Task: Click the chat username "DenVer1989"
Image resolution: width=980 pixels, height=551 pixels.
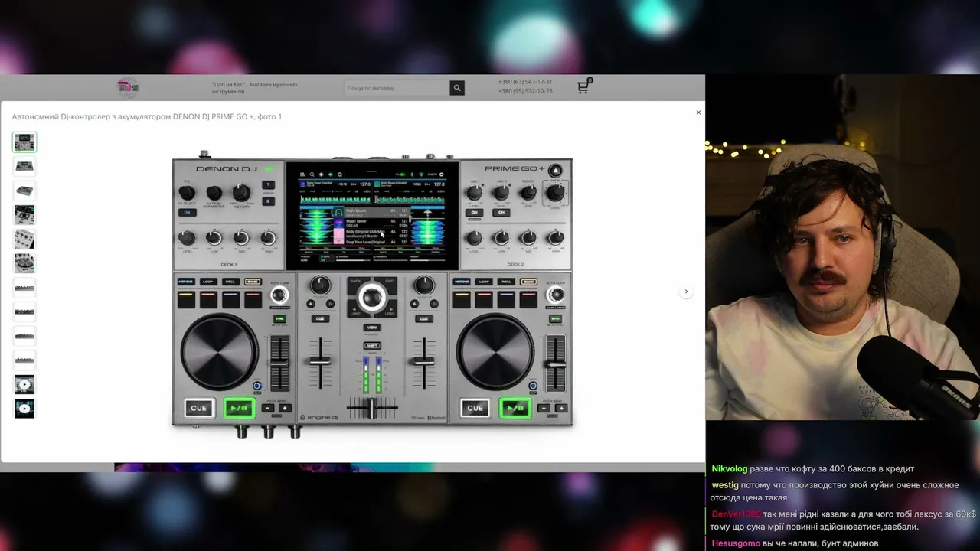Action: (736, 514)
